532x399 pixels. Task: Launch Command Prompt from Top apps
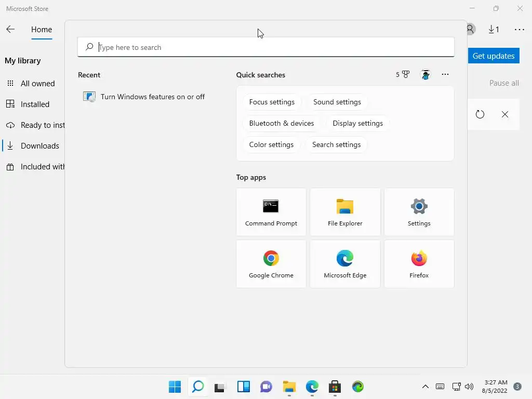271,212
